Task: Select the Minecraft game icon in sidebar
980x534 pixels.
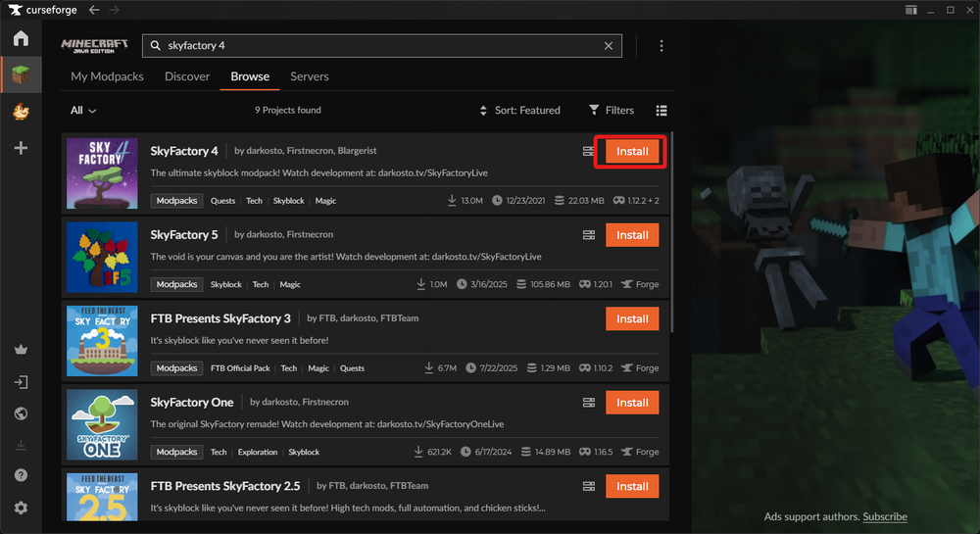Action: pyautogui.click(x=21, y=74)
